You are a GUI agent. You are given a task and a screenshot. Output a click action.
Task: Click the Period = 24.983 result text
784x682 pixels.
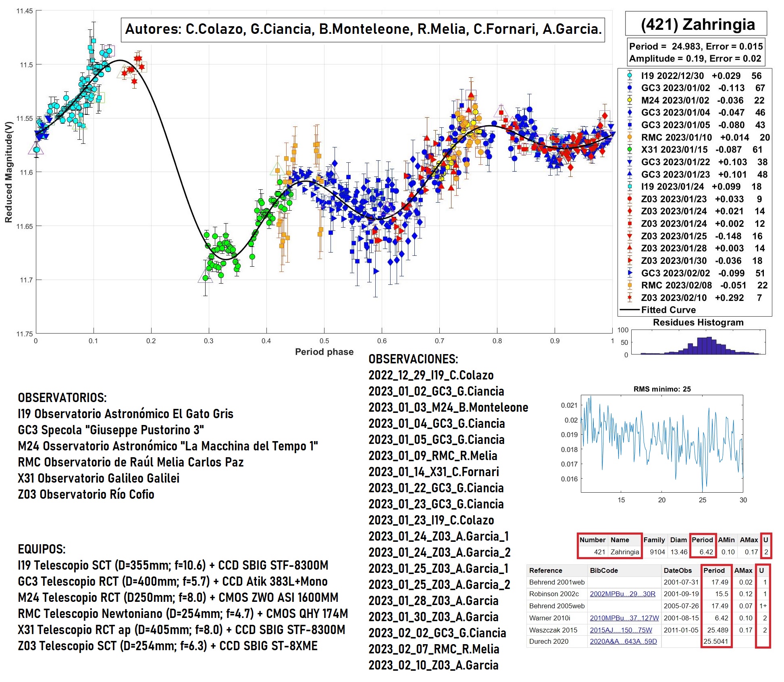click(696, 46)
